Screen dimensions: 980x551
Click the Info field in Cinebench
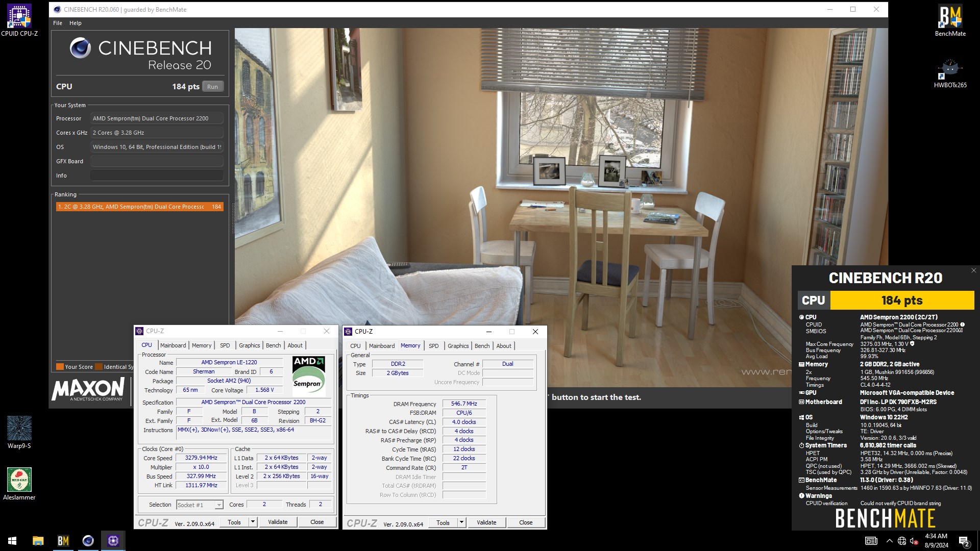157,176
